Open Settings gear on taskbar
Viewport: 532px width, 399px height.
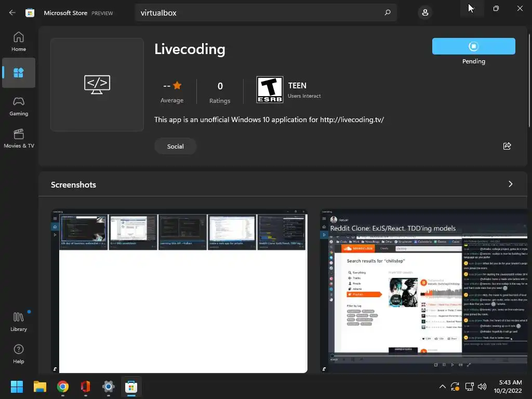(109, 387)
